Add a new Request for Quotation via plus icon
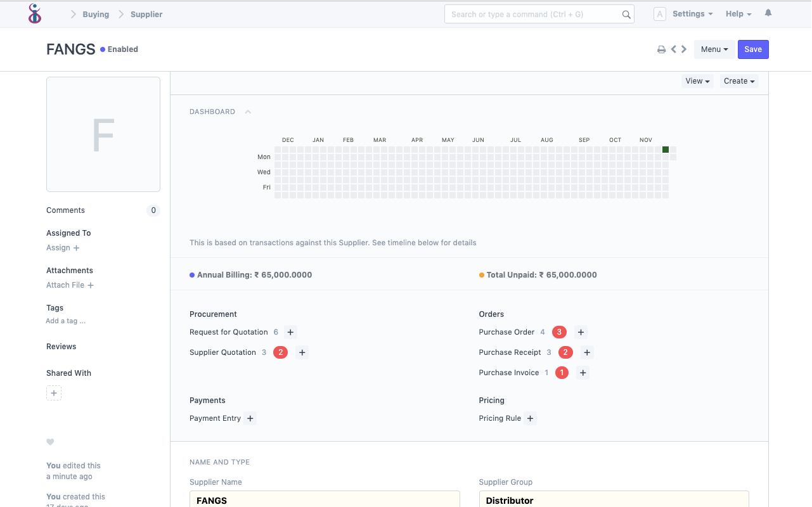Screen dimensions: 812x507 pyautogui.click(x=290, y=331)
